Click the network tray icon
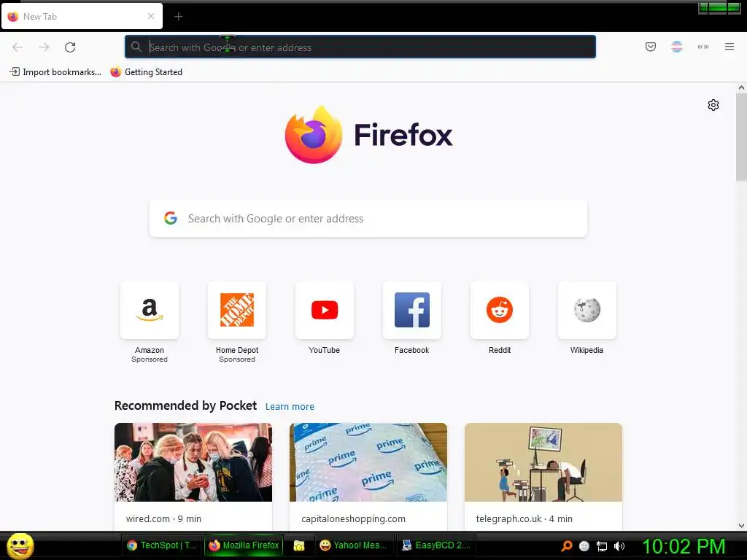 click(x=602, y=546)
